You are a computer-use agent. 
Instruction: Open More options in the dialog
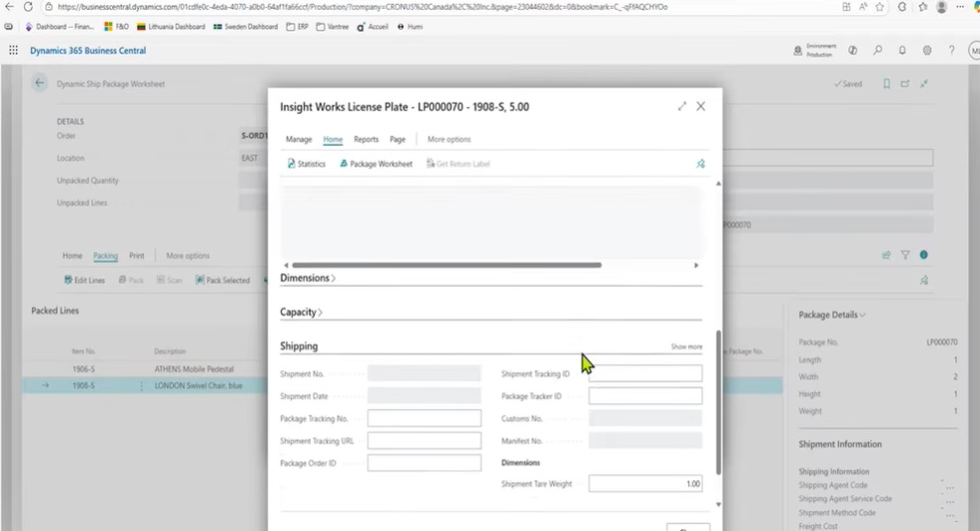pos(449,139)
